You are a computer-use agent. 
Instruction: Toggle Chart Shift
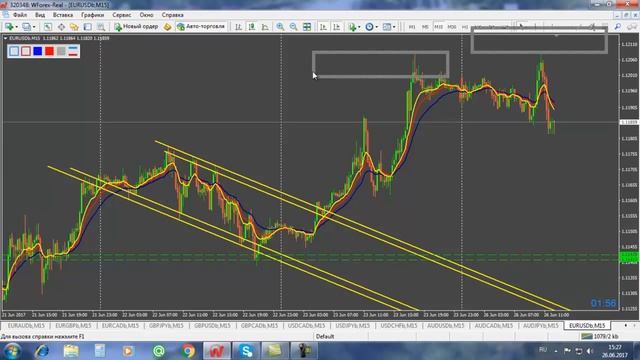coord(337,27)
